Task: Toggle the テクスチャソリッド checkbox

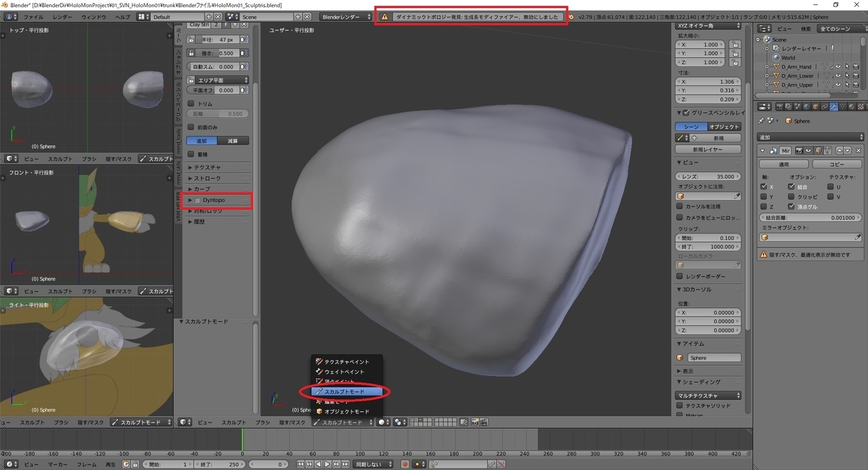Action: pos(679,406)
